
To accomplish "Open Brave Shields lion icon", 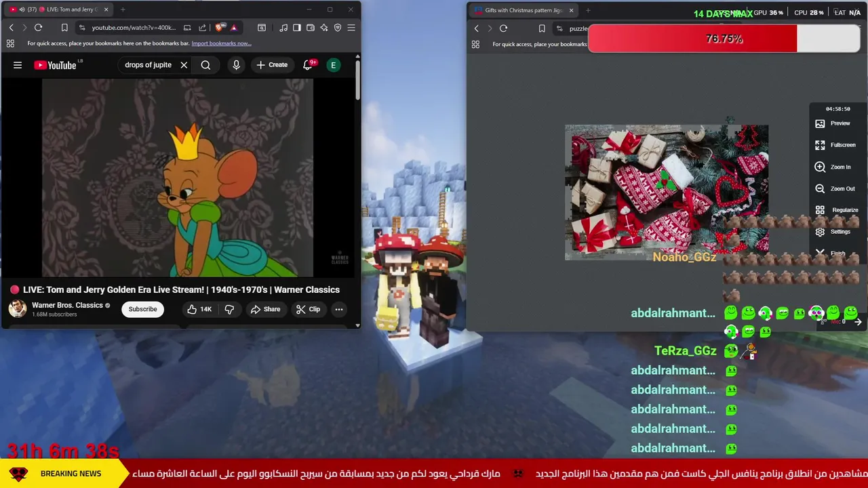I will pyautogui.click(x=219, y=28).
